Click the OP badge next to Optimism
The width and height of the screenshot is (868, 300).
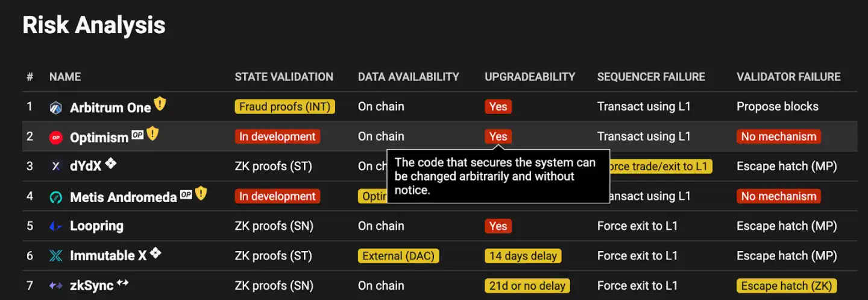(x=138, y=135)
